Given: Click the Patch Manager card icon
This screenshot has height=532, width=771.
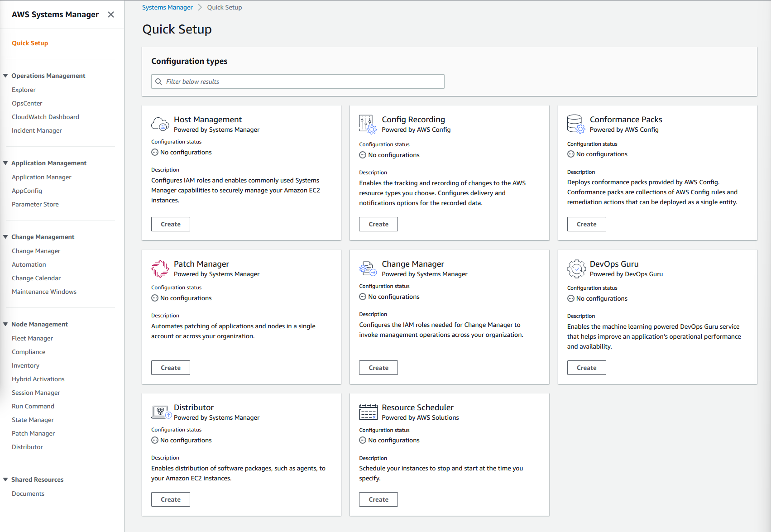Looking at the screenshot, I should 160,269.
